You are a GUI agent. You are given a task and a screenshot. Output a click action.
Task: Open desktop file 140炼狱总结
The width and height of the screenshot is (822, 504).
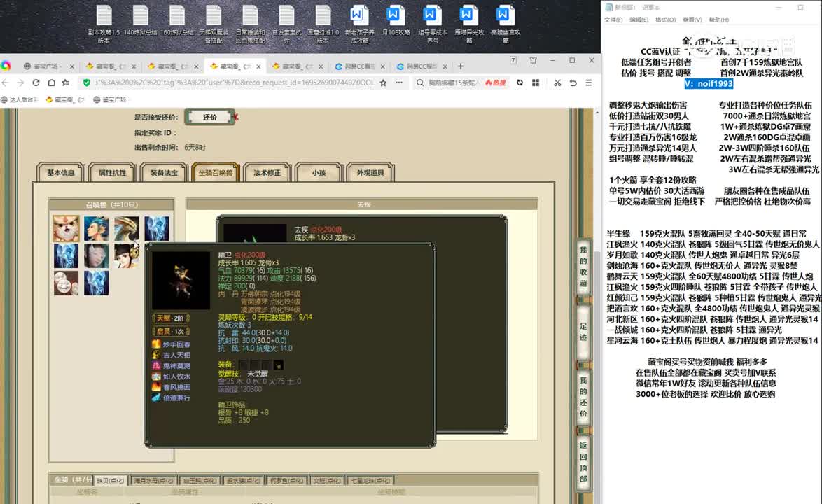click(x=141, y=21)
